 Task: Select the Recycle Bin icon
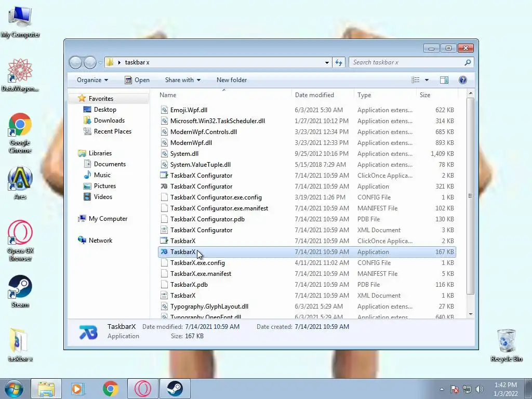[506, 345]
